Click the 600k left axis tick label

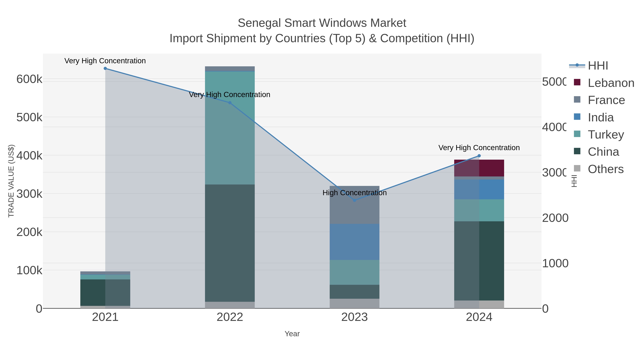(x=30, y=79)
